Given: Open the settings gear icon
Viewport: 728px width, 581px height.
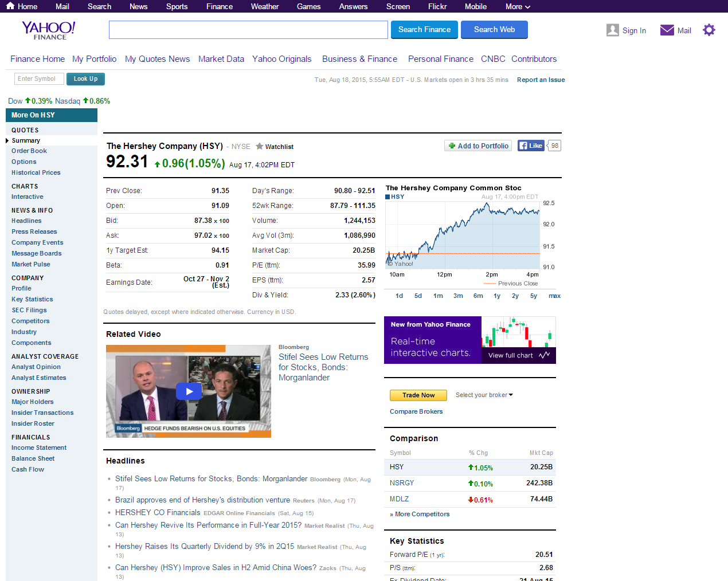Looking at the screenshot, I should click(709, 30).
